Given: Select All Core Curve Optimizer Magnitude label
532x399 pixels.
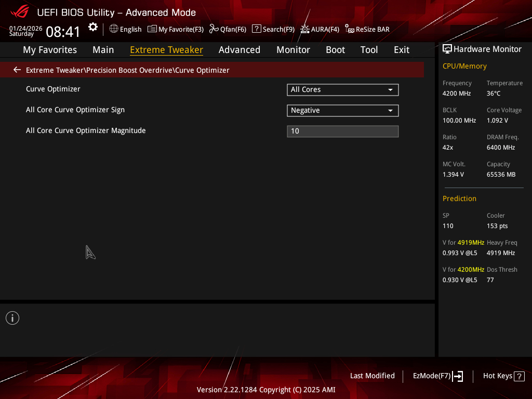Looking at the screenshot, I should click(86, 130).
